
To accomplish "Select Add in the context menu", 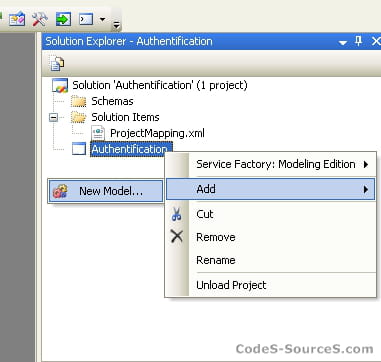I will [270, 189].
